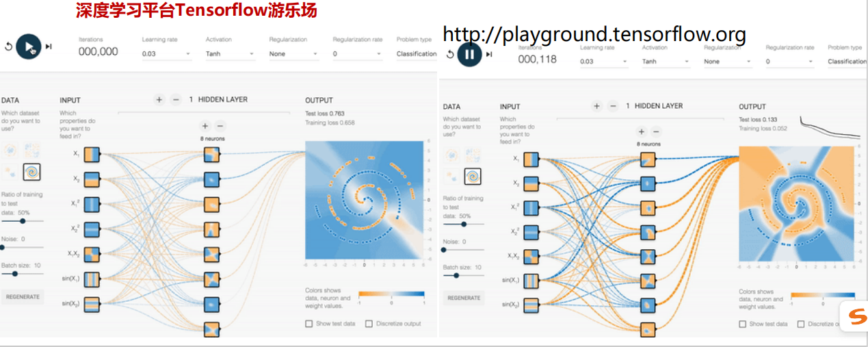Select the XOR dataset in left playground
This screenshot has height=347, width=868.
32,149
